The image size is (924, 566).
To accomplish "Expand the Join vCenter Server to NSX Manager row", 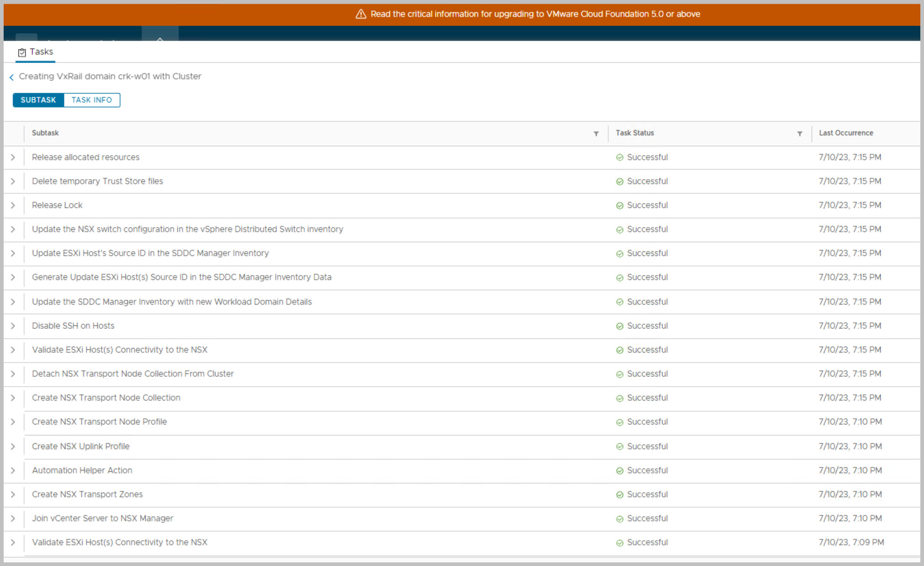I will [13, 518].
